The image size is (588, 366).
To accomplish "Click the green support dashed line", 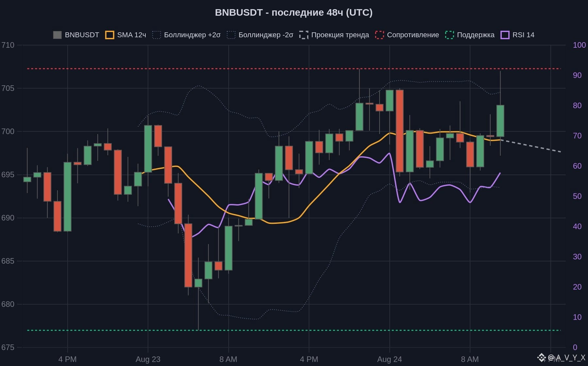I will pyautogui.click(x=294, y=330).
